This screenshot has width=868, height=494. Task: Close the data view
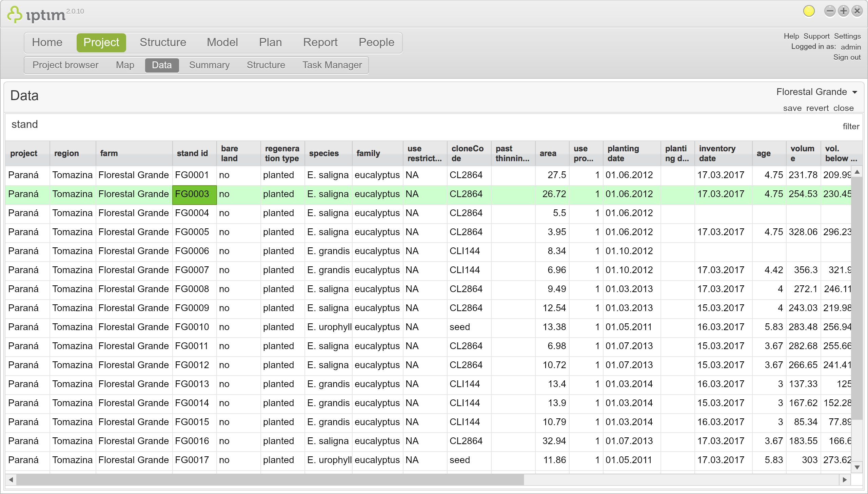(x=843, y=108)
